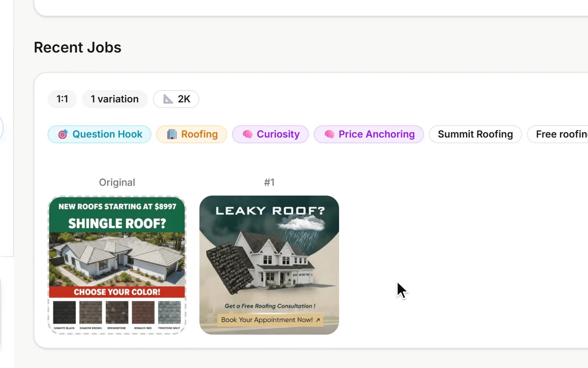This screenshot has height=368, width=588.
Task: Select the Summit Roofing tag
Action: [475, 134]
